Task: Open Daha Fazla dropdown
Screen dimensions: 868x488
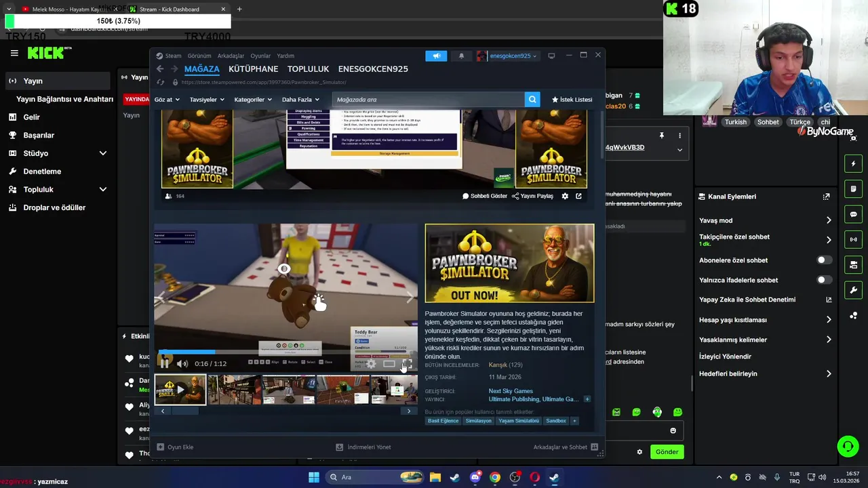Action: point(300,100)
